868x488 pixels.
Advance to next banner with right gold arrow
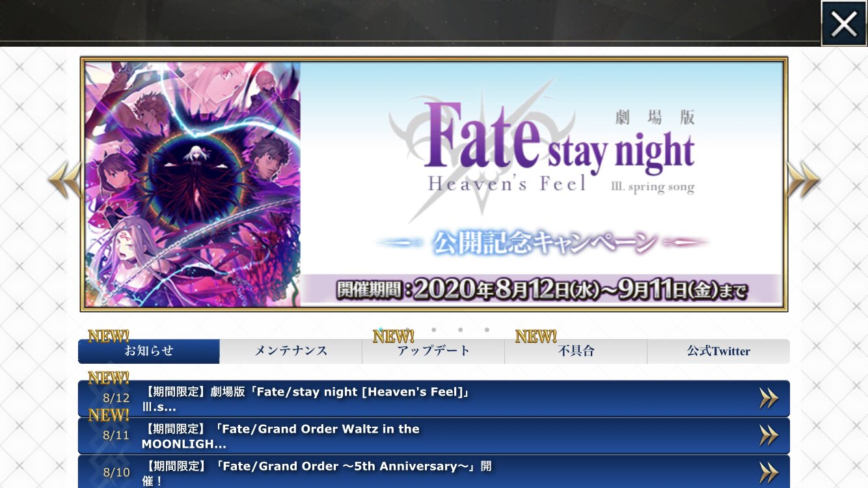click(803, 180)
